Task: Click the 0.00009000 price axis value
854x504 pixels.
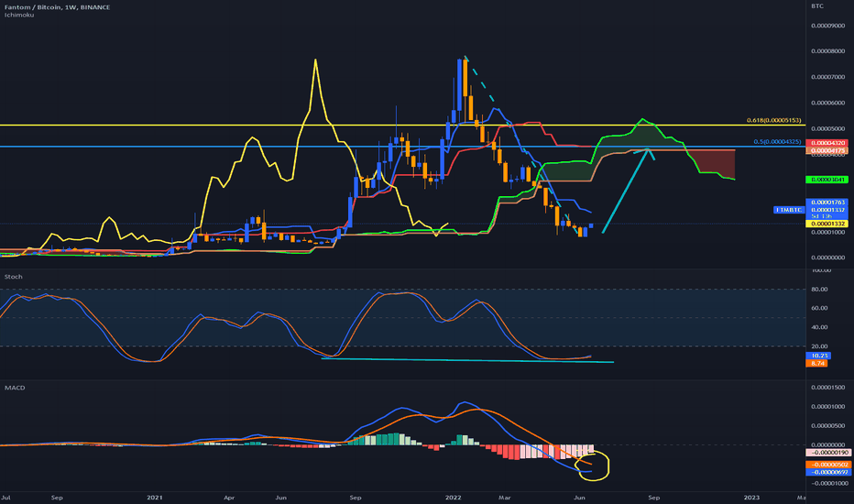Action: point(827,26)
